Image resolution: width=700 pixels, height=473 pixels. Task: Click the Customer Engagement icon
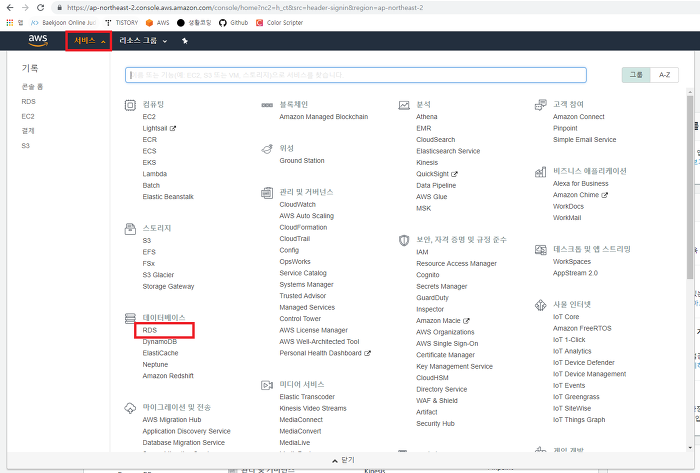(541, 105)
